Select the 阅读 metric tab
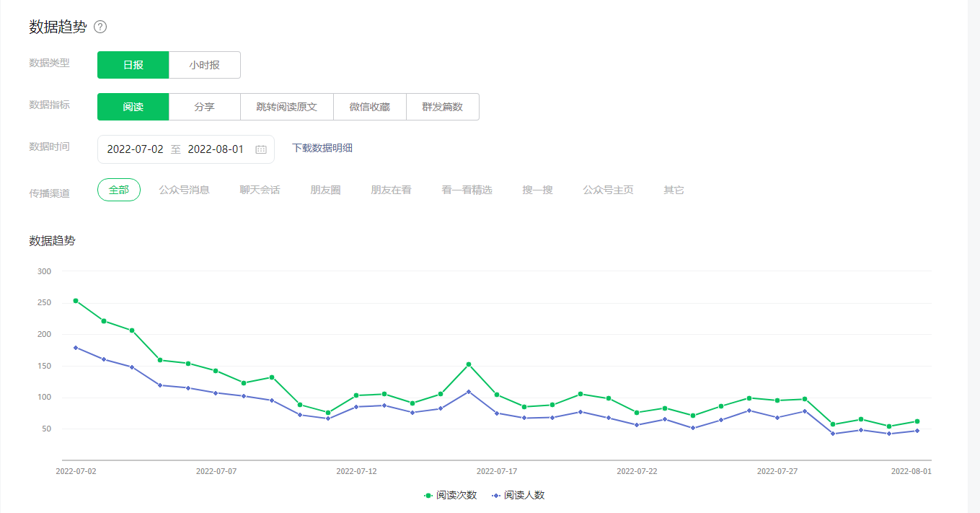This screenshot has width=980, height=513. pyautogui.click(x=133, y=107)
